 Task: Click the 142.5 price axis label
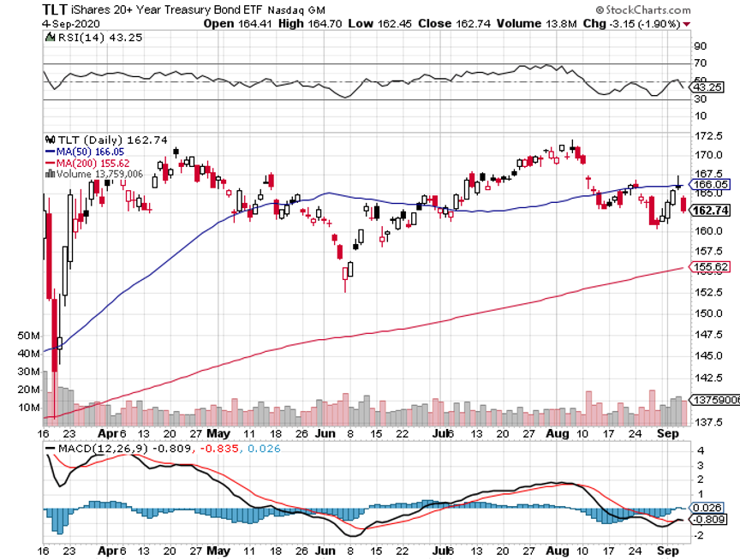click(708, 378)
